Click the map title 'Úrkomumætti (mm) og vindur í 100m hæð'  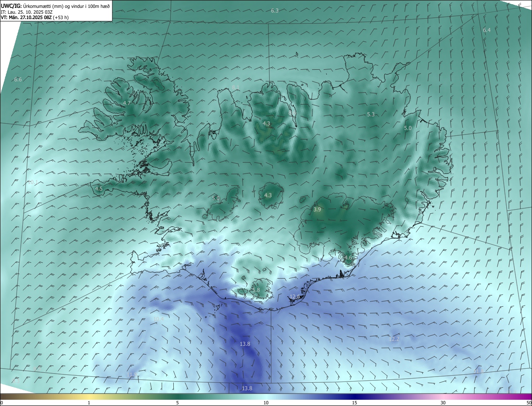66,6
